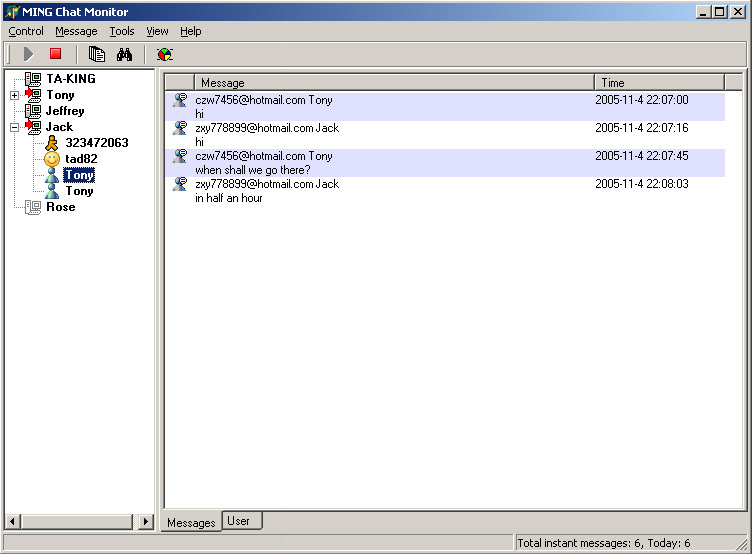The width and height of the screenshot is (752, 554).
Task: Open the Help menu
Action: (191, 31)
